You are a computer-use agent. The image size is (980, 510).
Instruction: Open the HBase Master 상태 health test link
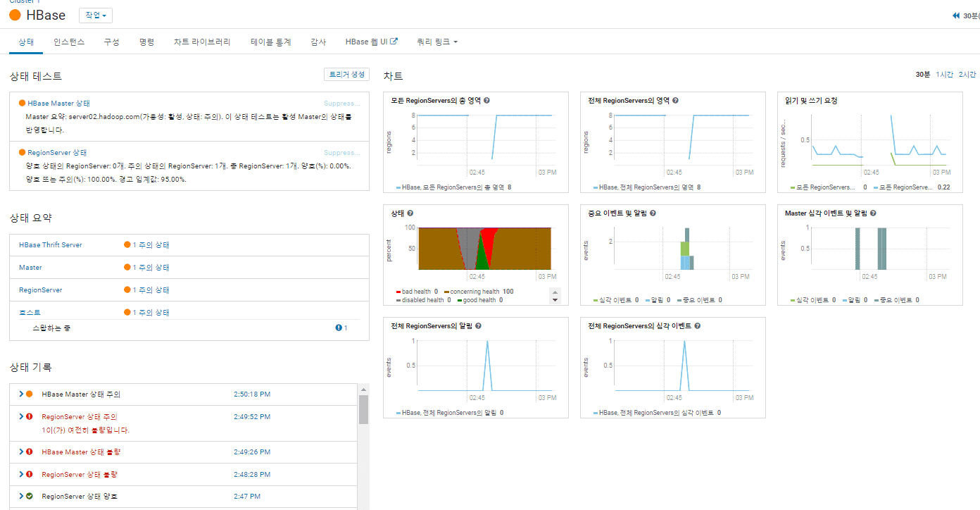(59, 104)
